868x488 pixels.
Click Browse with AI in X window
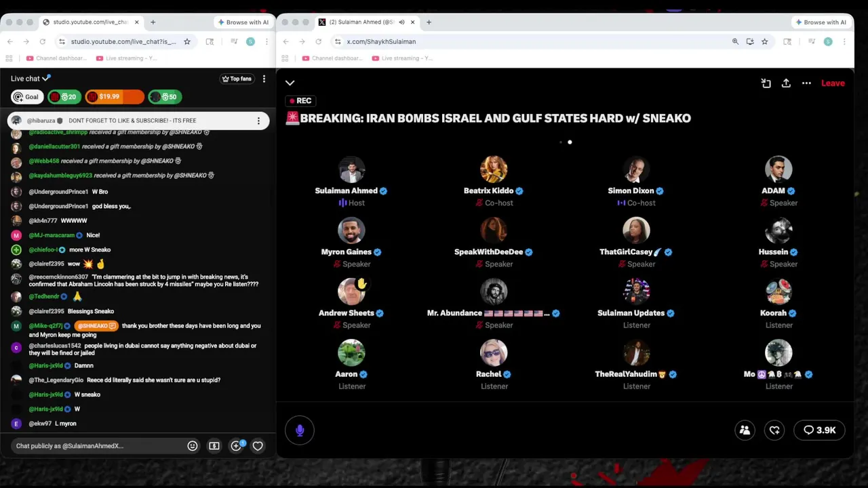(x=821, y=22)
